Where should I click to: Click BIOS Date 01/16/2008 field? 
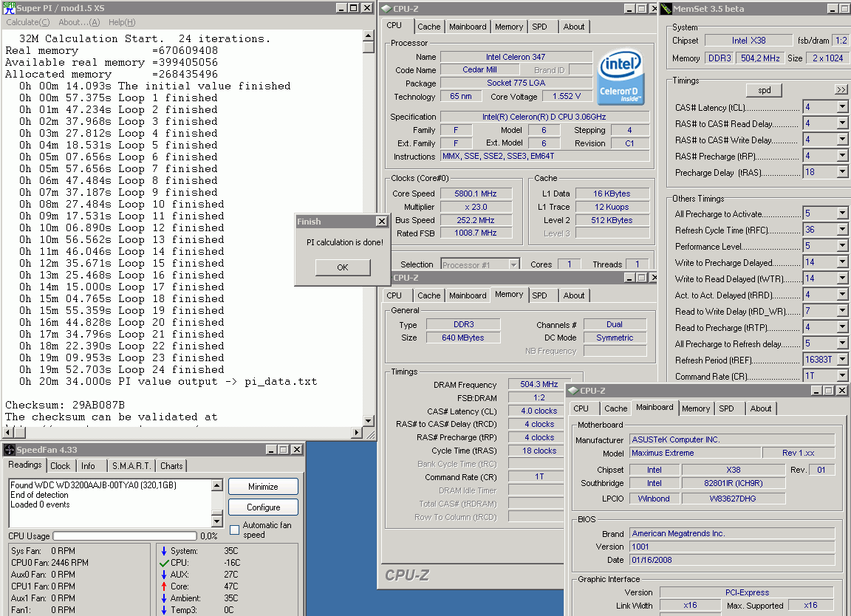tap(732, 560)
